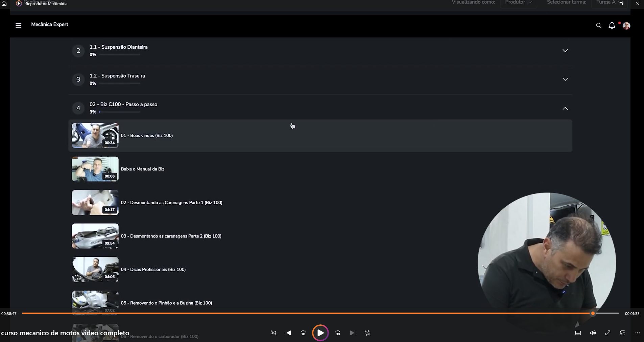Go to the media player home icon
The image size is (644, 342).
tap(4, 3)
